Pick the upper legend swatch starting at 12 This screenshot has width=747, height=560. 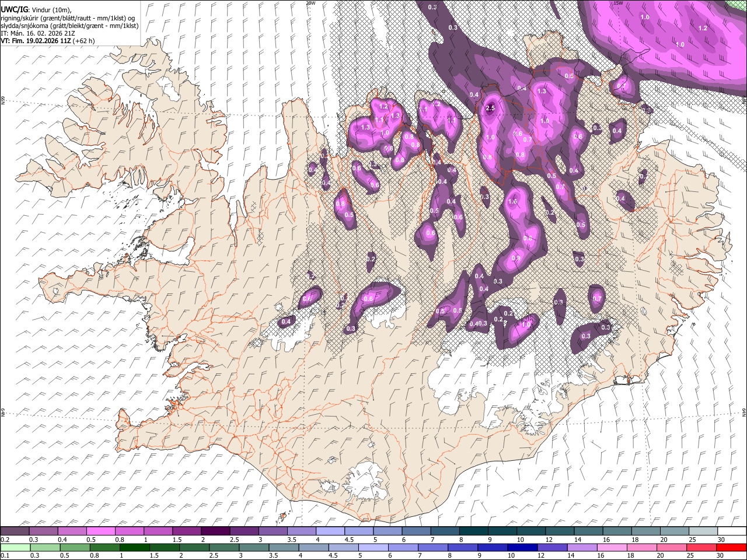click(x=560, y=531)
